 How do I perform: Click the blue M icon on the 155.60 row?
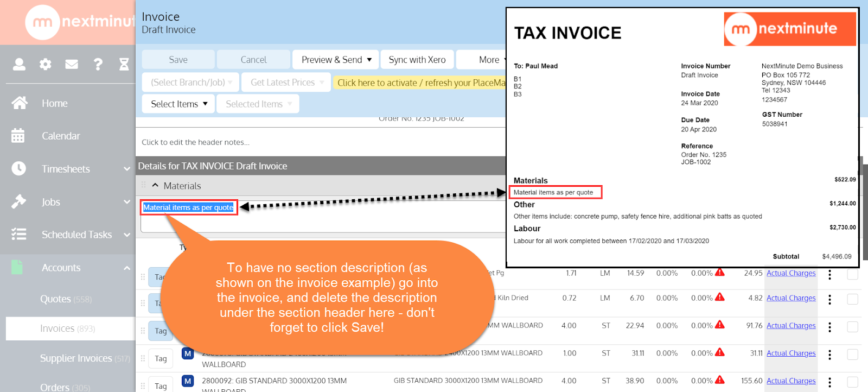coord(188,381)
